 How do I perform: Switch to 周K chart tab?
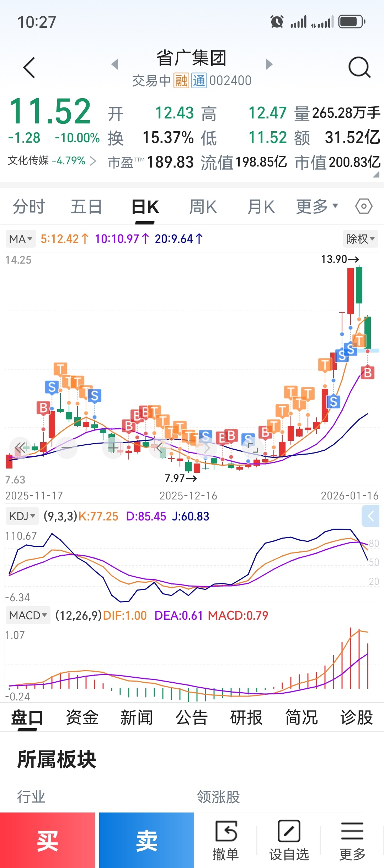(203, 207)
